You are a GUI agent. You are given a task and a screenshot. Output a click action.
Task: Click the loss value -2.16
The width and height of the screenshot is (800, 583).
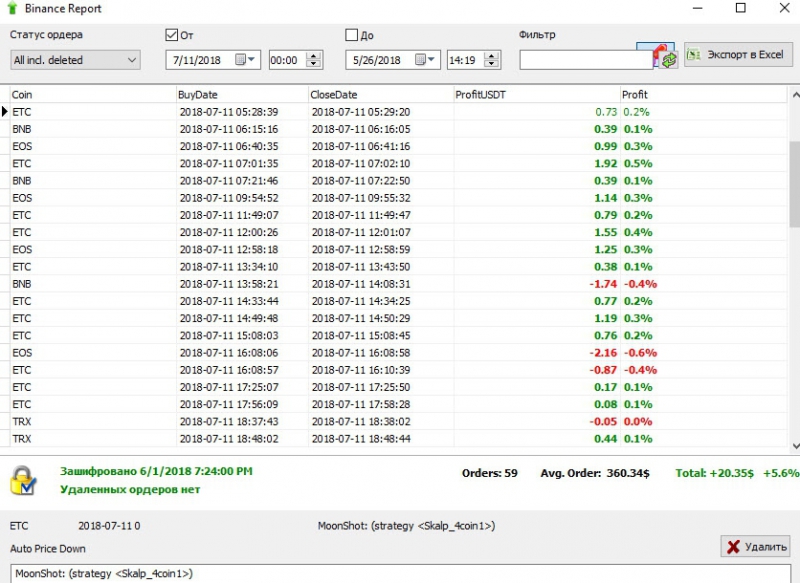604,353
